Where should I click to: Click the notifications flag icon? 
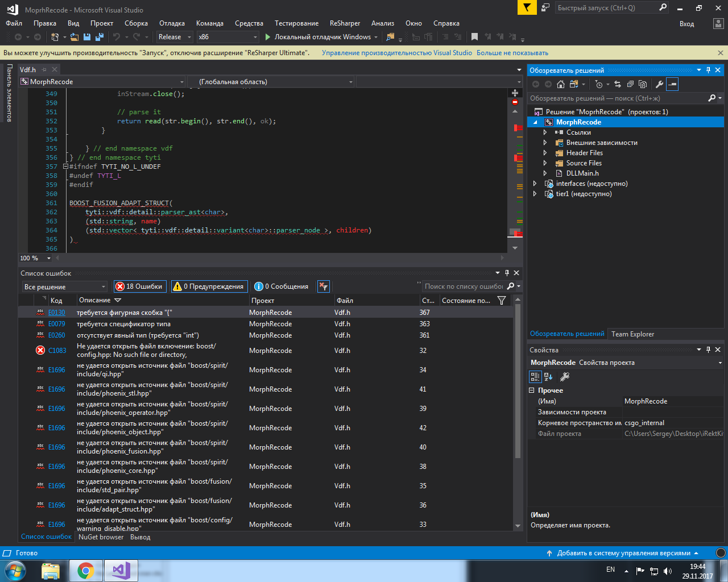click(x=527, y=7)
